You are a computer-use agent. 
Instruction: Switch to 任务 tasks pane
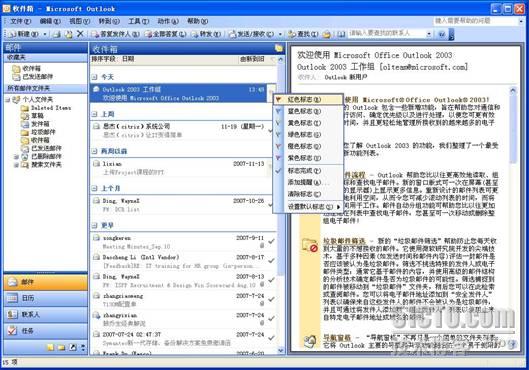pyautogui.click(x=45, y=331)
